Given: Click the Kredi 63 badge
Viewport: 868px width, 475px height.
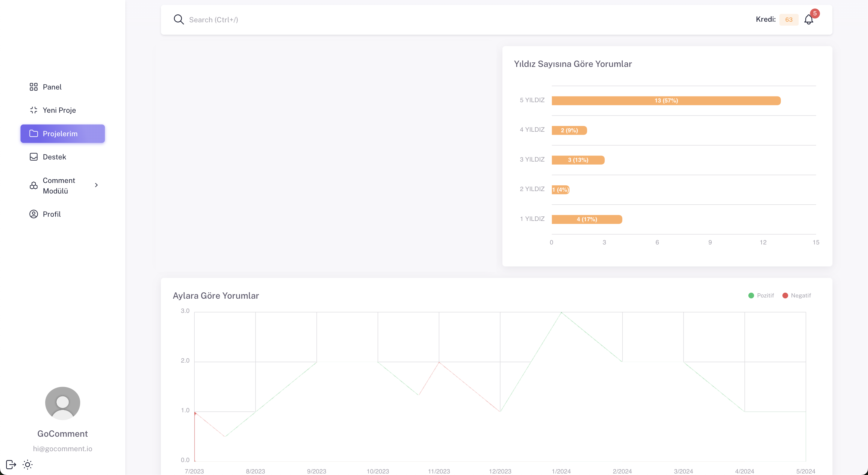Looking at the screenshot, I should 789,20.
